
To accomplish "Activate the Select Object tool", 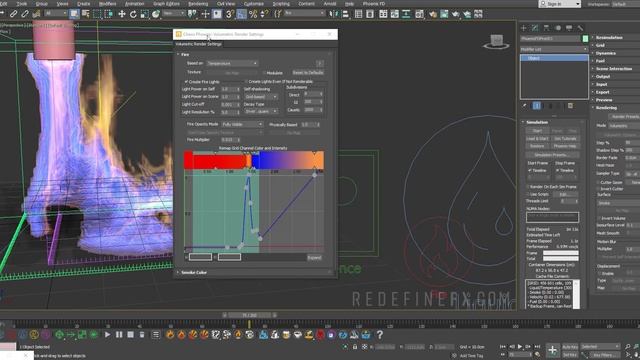I will click(x=74, y=14).
